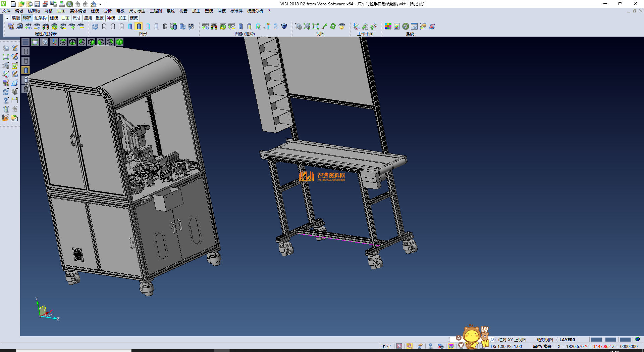Image resolution: width=644 pixels, height=352 pixels.
Task: Toggle the highlighted cube icon in status bar
Action: [451, 346]
